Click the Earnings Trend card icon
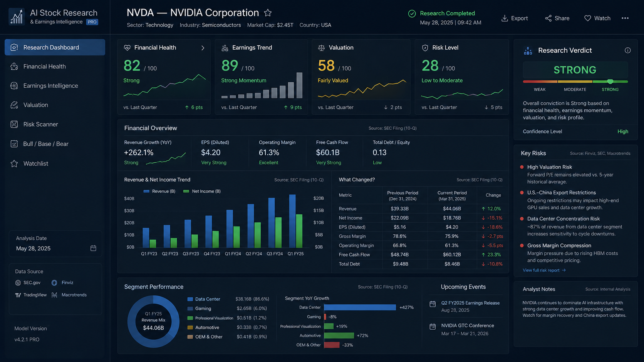The height and width of the screenshot is (362, 644). (225, 48)
